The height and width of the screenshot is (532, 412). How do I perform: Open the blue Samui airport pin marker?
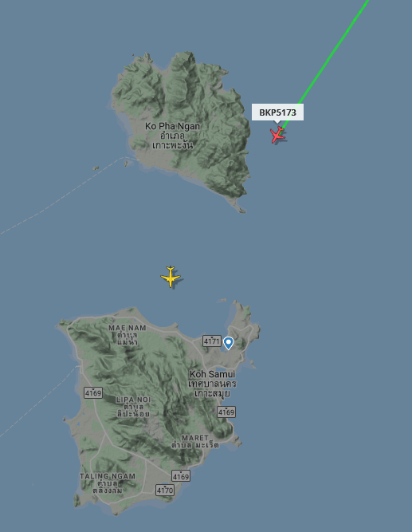click(229, 343)
